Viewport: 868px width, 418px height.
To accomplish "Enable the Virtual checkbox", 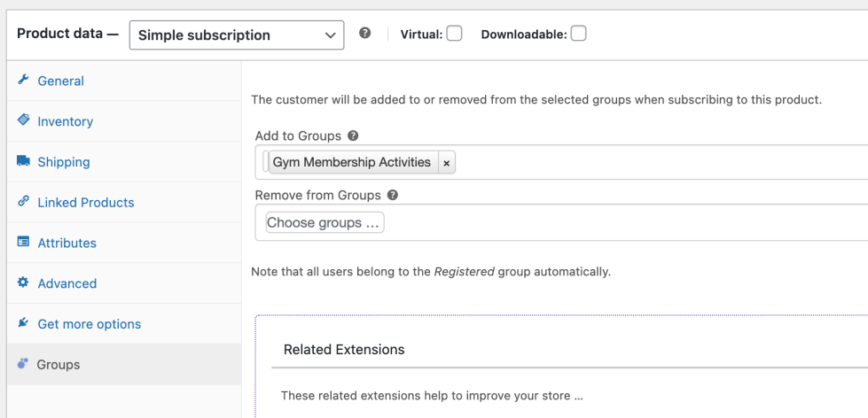I will pyautogui.click(x=454, y=34).
